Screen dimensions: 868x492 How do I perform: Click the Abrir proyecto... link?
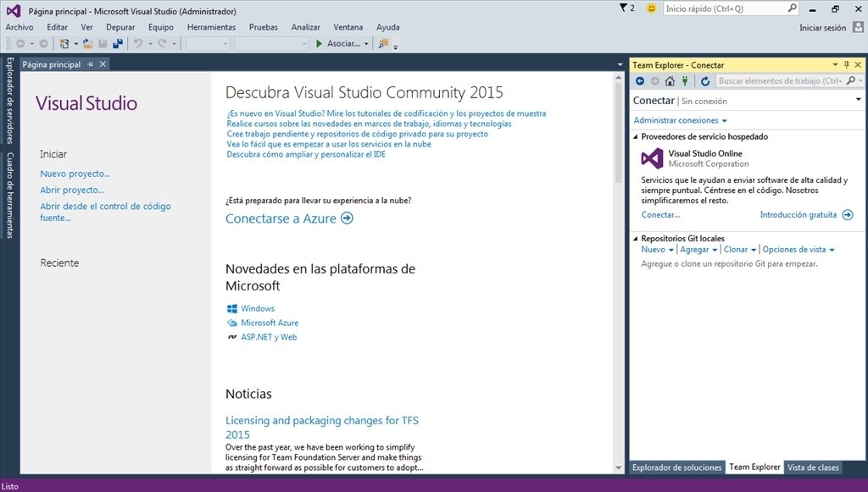tap(72, 191)
